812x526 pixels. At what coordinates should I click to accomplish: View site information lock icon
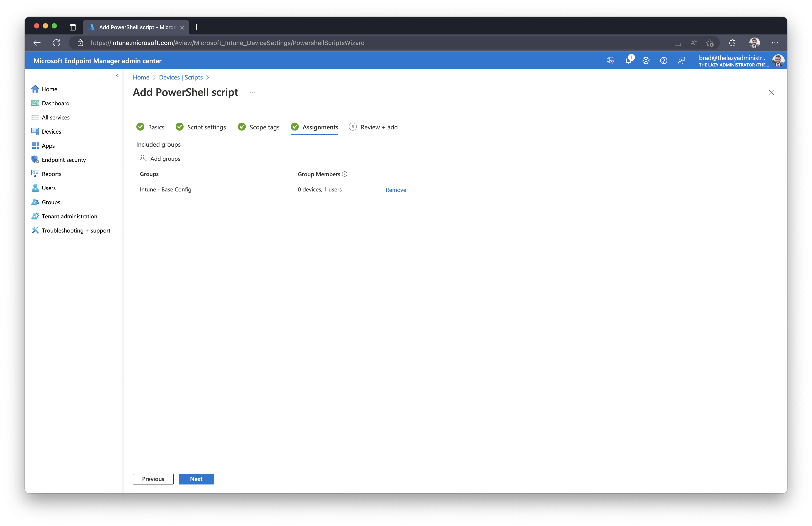(80, 43)
